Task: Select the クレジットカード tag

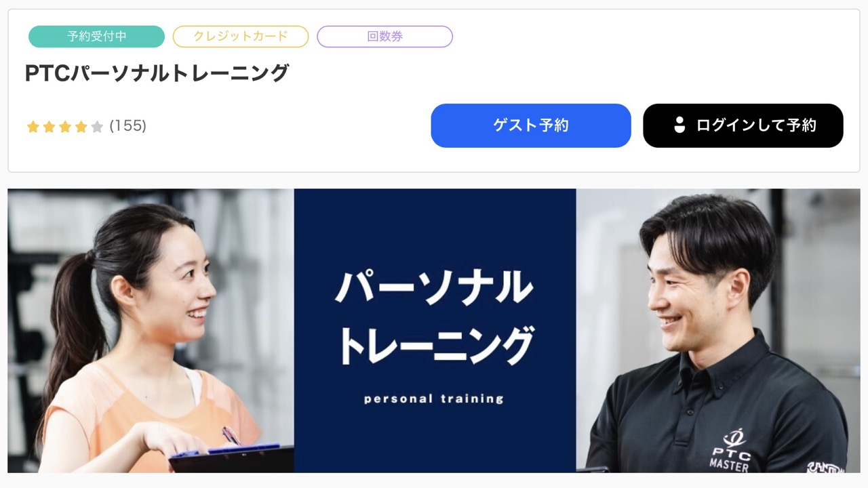Action: point(241,37)
